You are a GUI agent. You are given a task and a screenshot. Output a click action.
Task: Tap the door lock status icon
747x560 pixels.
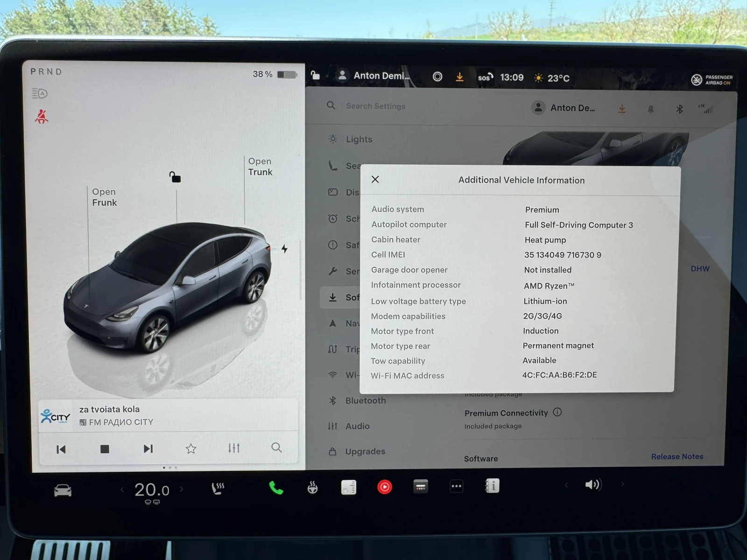(315, 75)
